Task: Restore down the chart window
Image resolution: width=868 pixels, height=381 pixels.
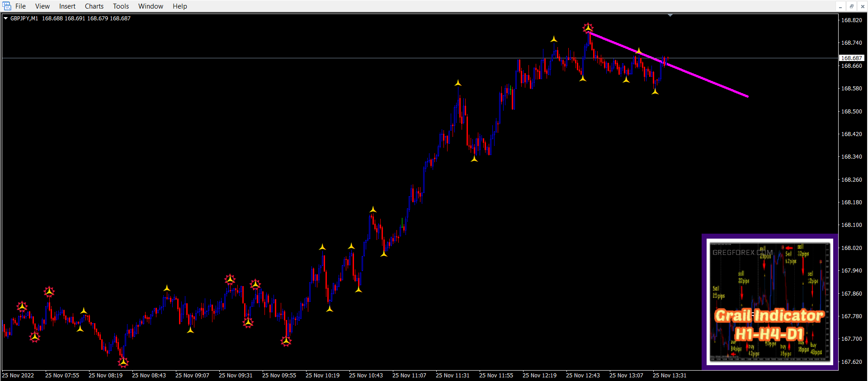Action: tap(852, 6)
